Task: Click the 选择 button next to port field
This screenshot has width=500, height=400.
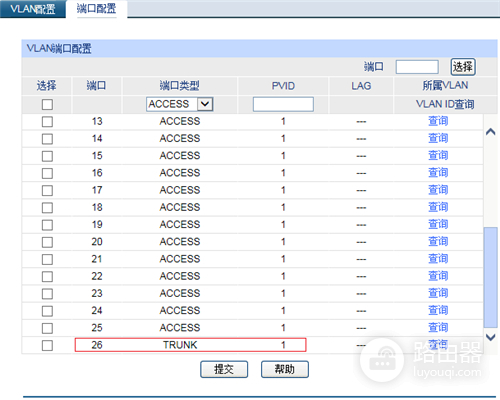Action: click(x=463, y=67)
